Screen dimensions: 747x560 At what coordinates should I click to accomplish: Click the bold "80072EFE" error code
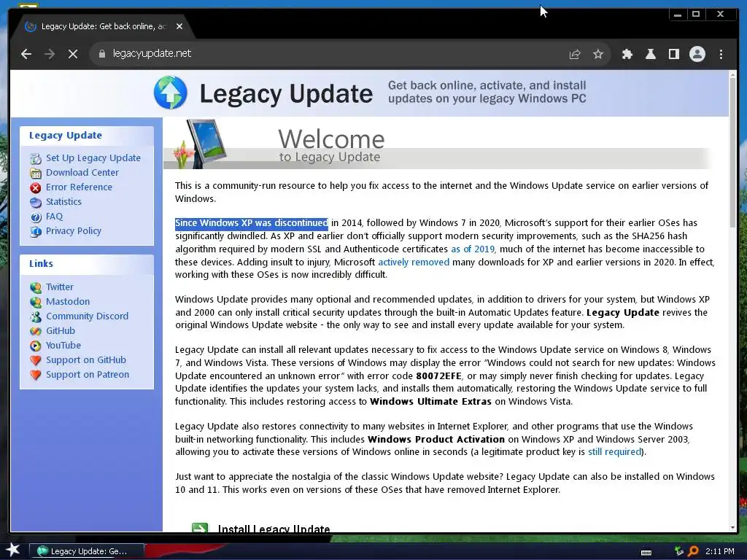click(x=438, y=376)
